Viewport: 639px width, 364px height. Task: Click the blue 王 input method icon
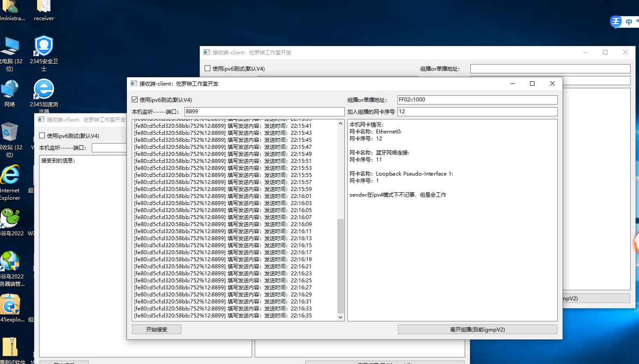pos(616,22)
